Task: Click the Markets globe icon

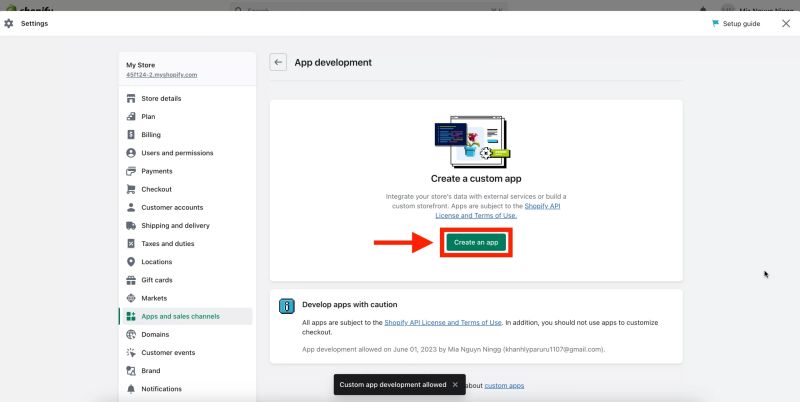Action: pos(131,298)
